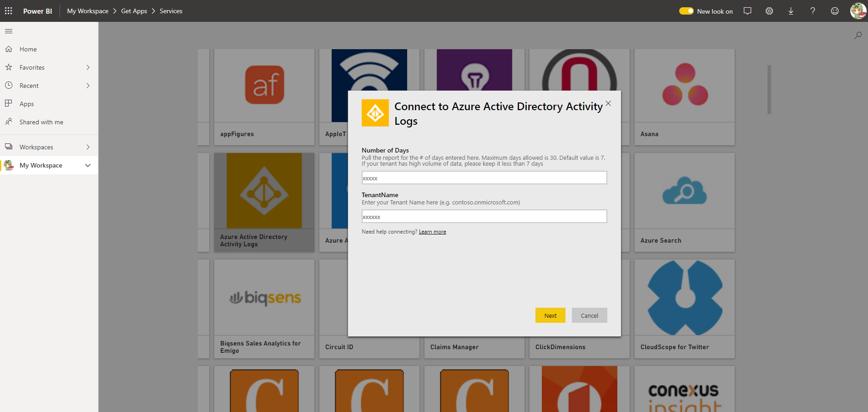
Task: Select Biqsens Sales Analytics for Emigo tile
Action: [x=264, y=309]
